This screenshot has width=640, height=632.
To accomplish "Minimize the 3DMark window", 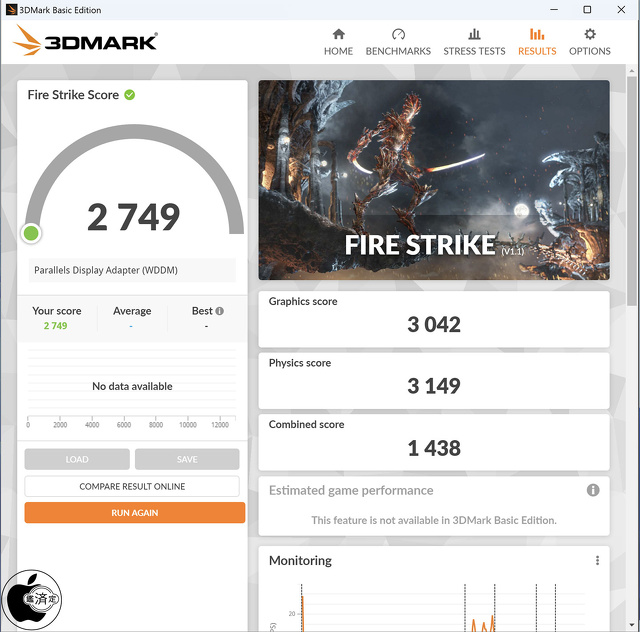I will (554, 9).
